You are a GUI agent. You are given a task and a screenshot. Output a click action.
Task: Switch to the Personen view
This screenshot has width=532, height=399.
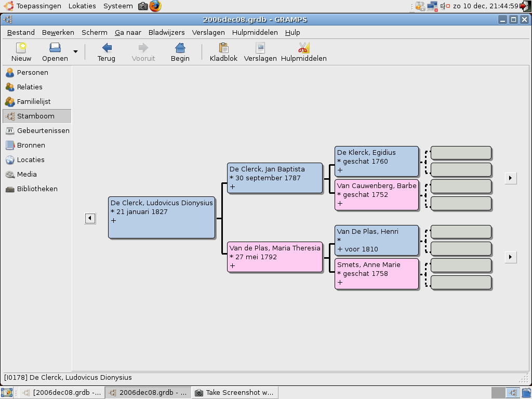32,73
